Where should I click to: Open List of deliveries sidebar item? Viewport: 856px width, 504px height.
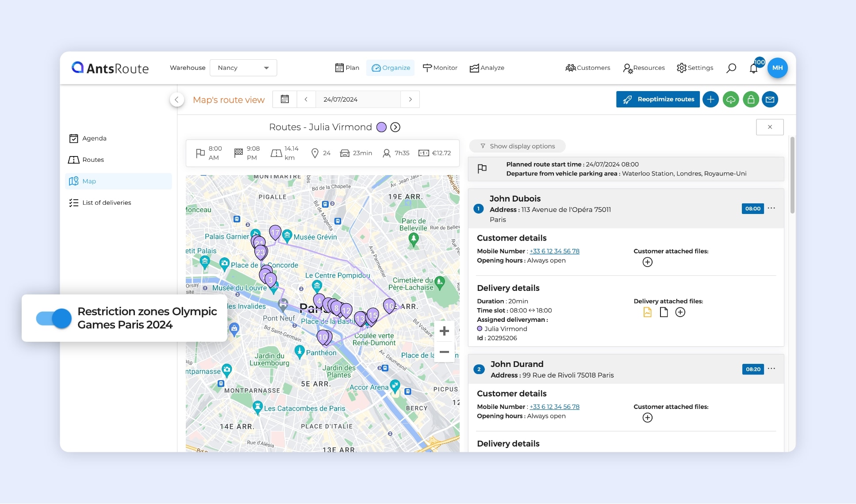click(106, 203)
